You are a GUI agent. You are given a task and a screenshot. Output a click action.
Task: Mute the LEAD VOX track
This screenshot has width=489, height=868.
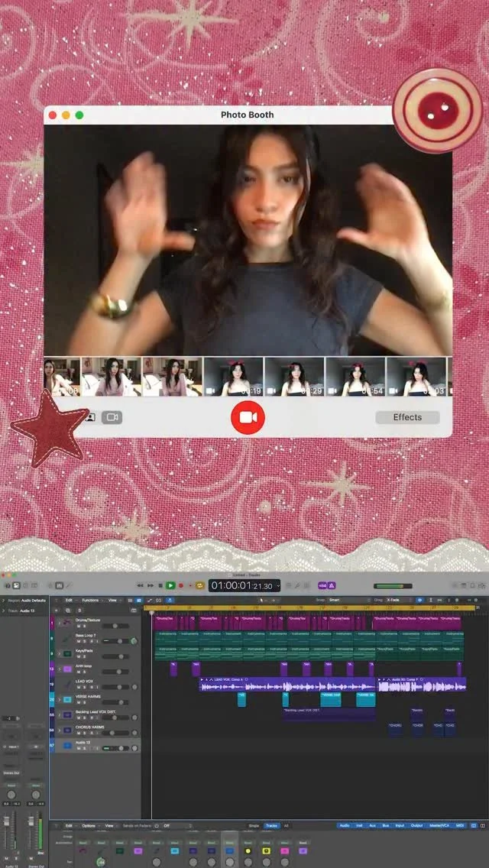[79, 687]
